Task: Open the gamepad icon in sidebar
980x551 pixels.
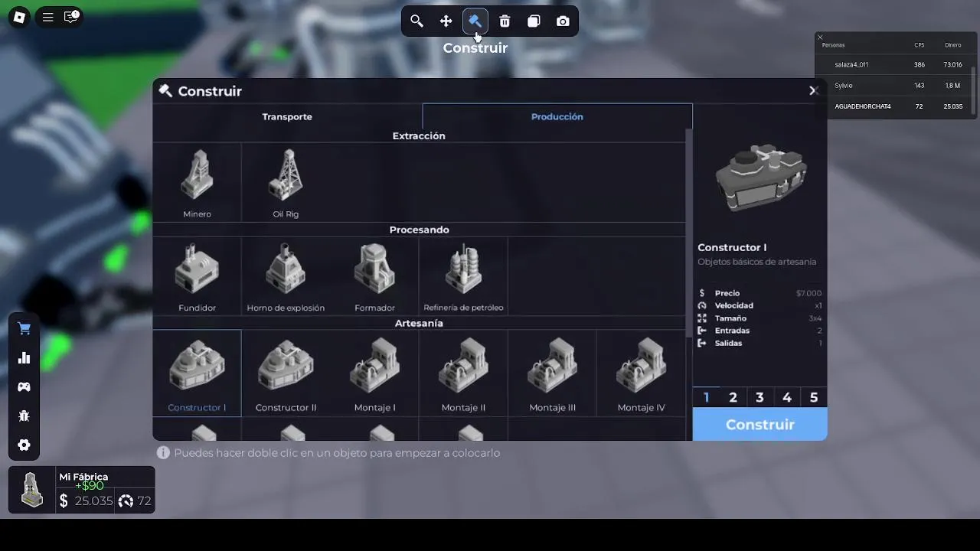Action: (x=24, y=386)
